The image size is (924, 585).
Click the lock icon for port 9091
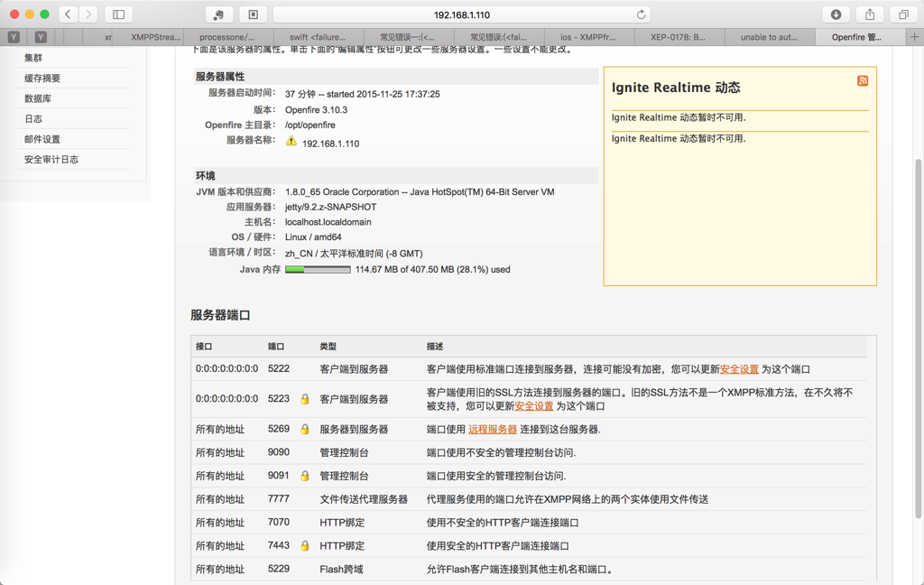[305, 476]
